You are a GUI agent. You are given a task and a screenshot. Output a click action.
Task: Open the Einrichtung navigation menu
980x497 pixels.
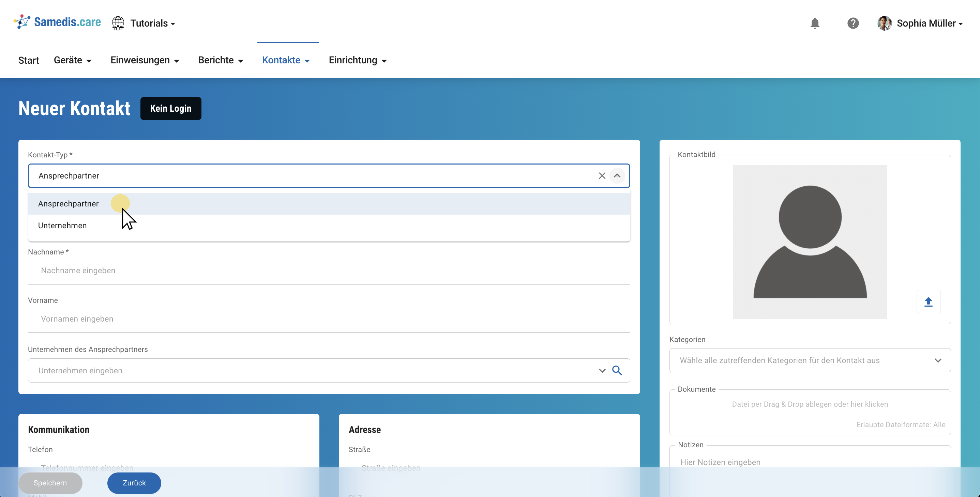pos(358,60)
